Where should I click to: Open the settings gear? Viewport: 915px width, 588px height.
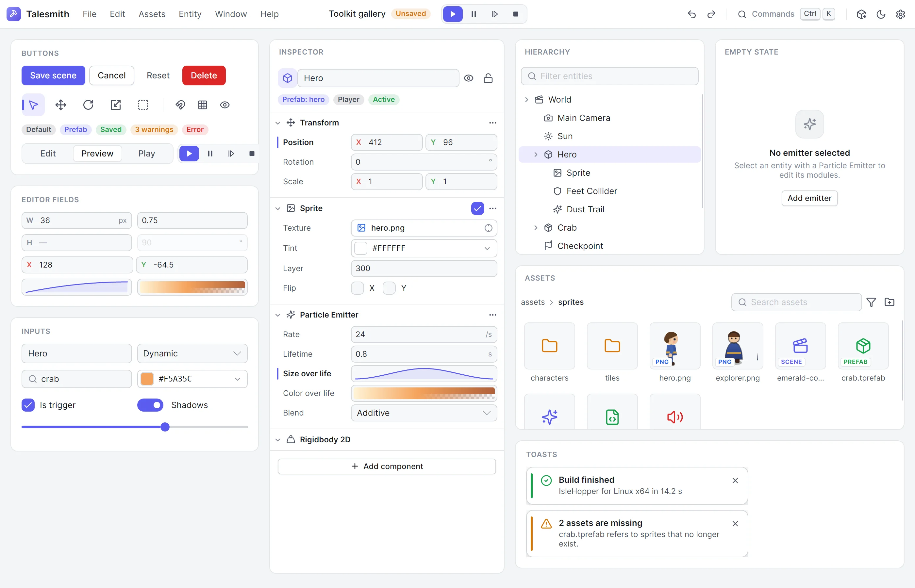click(x=901, y=14)
